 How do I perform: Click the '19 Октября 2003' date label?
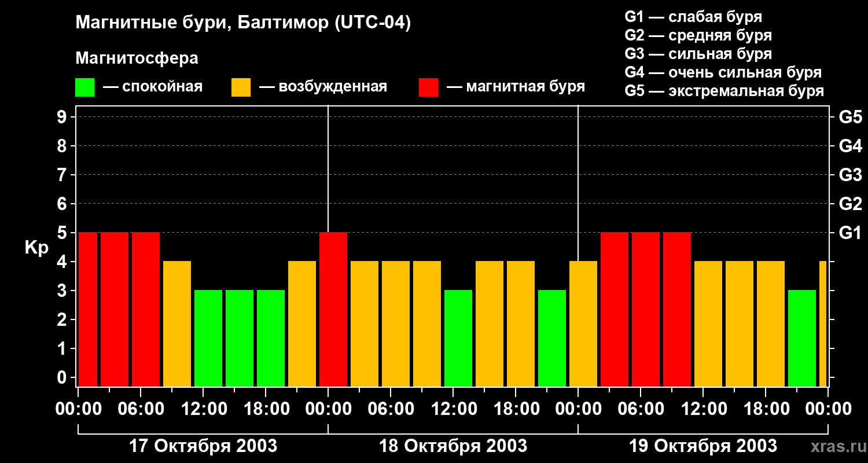coord(703,446)
